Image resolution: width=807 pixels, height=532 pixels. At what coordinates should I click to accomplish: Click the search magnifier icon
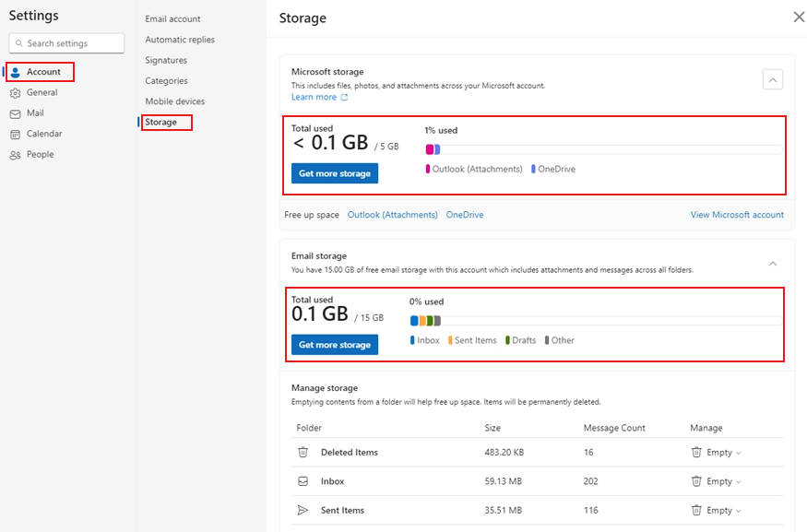click(x=19, y=43)
